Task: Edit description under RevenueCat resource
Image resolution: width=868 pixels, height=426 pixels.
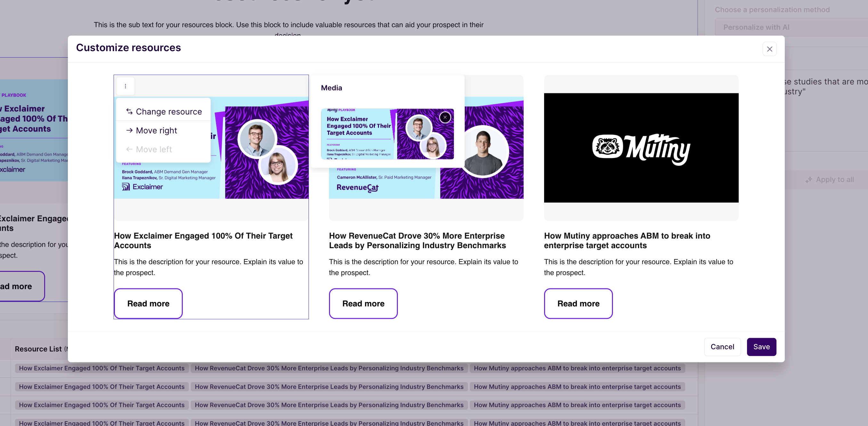Action: (423, 267)
